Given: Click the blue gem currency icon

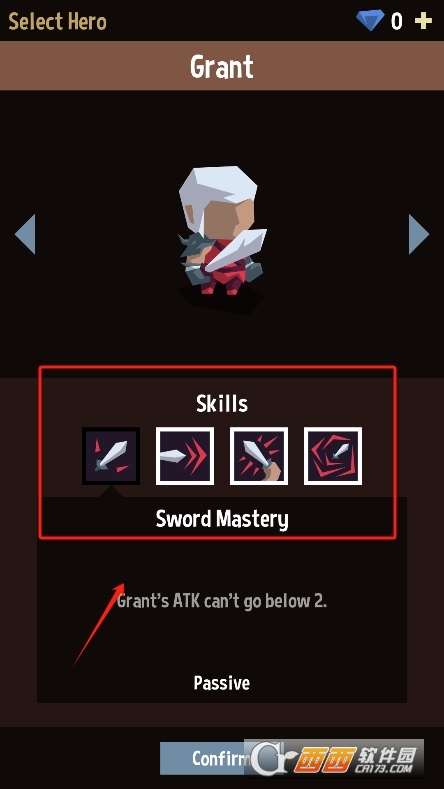Looking at the screenshot, I should click(x=370, y=21).
